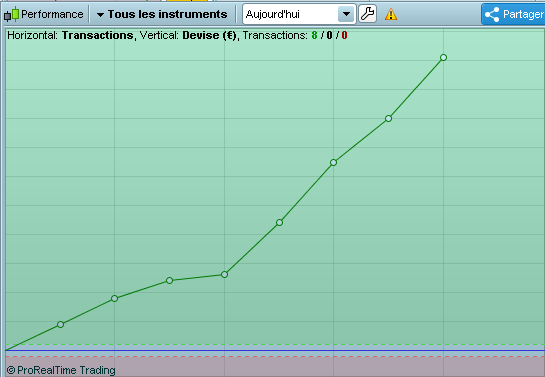Viewport: 545px width, 377px height.
Task: Click the Vertical Devise (€) axis label
Action: [x=188, y=35]
